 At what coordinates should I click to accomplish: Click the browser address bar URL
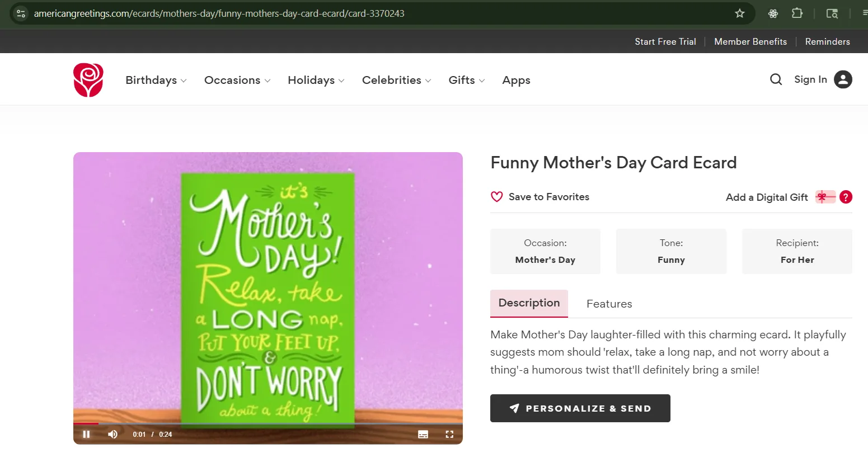coord(219,13)
